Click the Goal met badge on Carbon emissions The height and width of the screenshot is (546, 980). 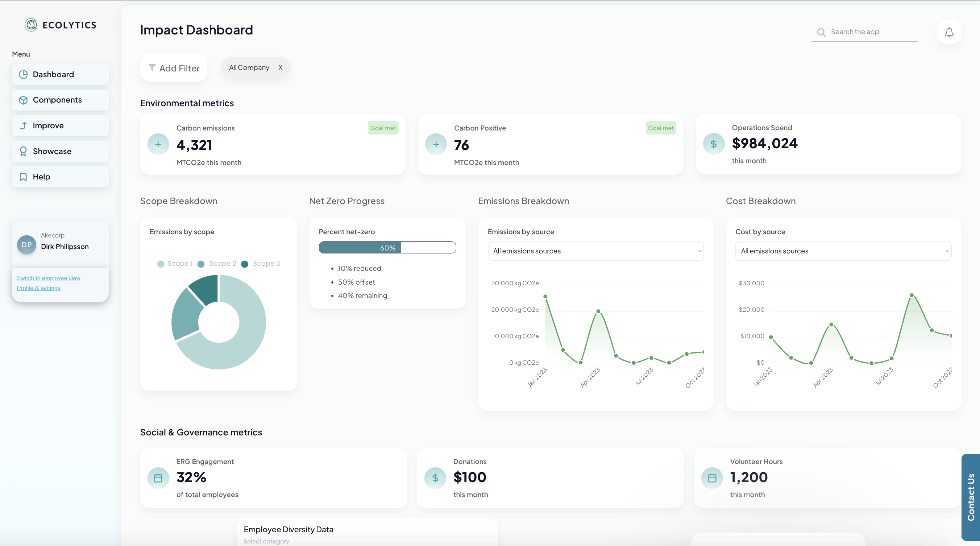[x=383, y=128]
